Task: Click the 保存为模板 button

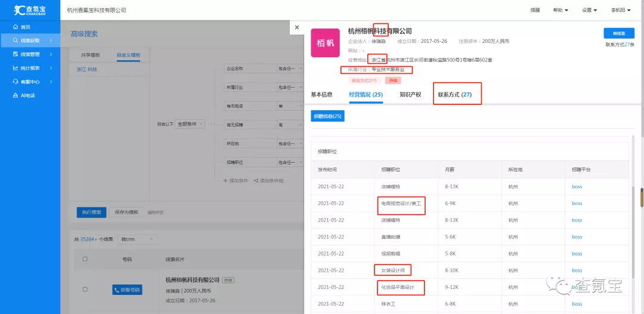Action: tap(127, 212)
